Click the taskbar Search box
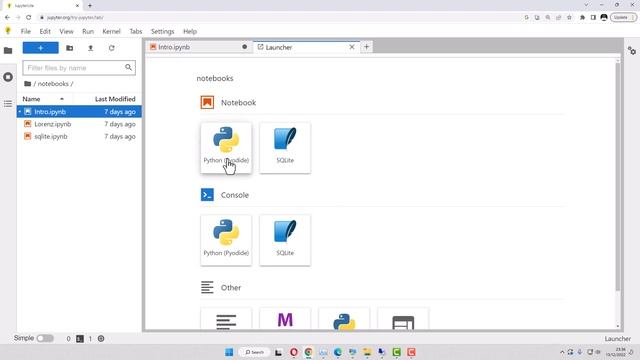Screen dimensions: 640x360 [254, 352]
